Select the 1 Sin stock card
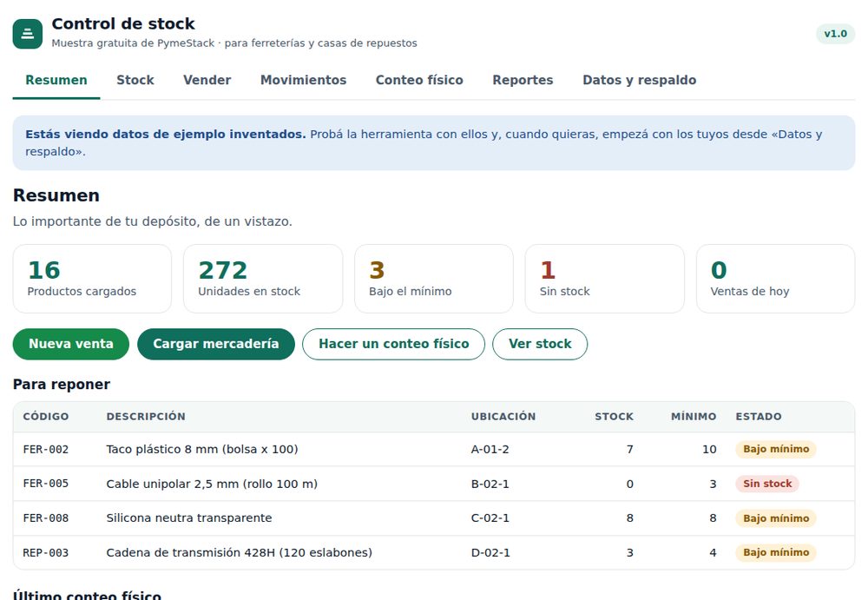Screen dimensions: 868x600 coord(604,279)
